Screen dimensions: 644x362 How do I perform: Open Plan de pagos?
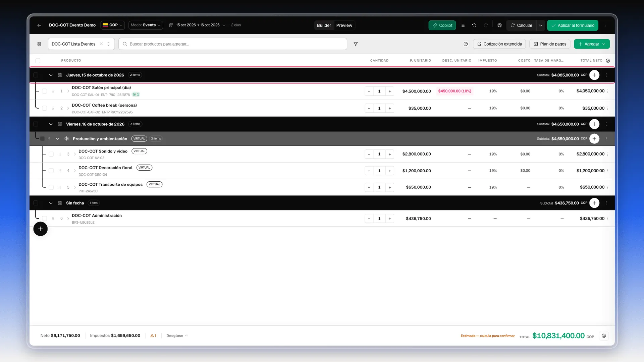(550, 44)
